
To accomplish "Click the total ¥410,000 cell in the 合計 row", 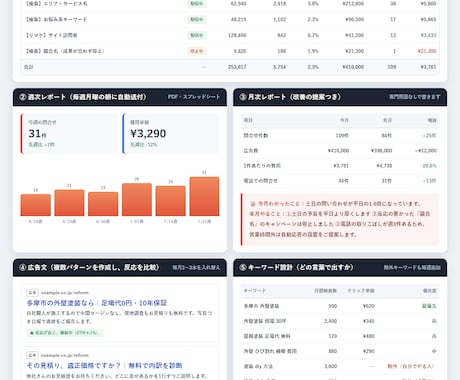I will click(353, 67).
